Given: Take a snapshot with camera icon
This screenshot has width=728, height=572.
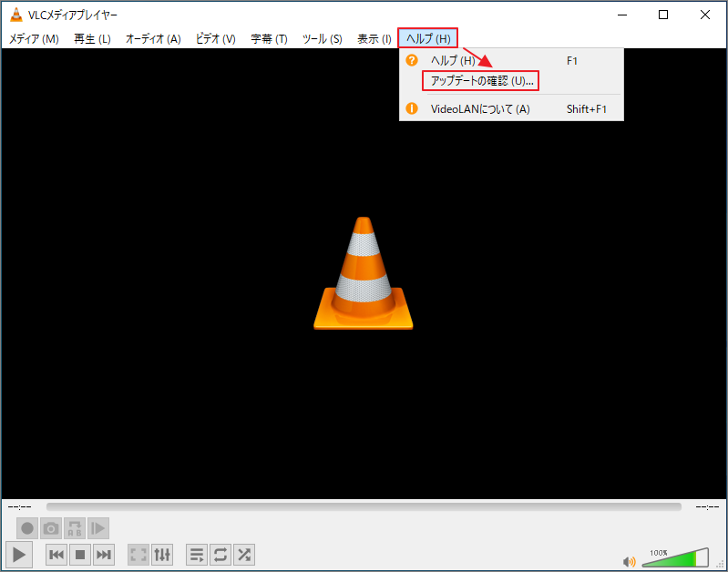Looking at the screenshot, I should (51, 528).
